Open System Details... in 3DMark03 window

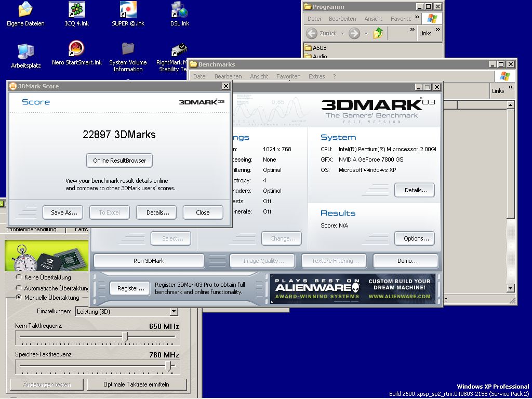tap(414, 190)
